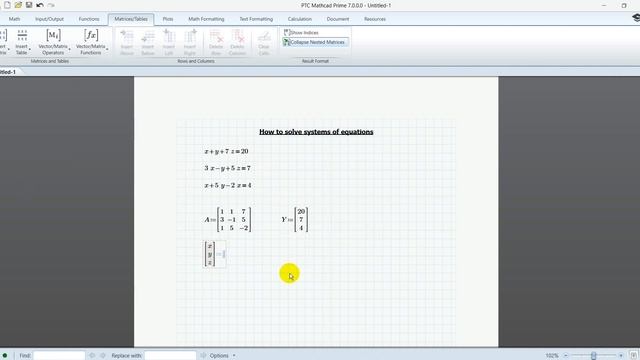640x360 pixels.
Task: Switch to the Math tab
Action: pos(14,19)
